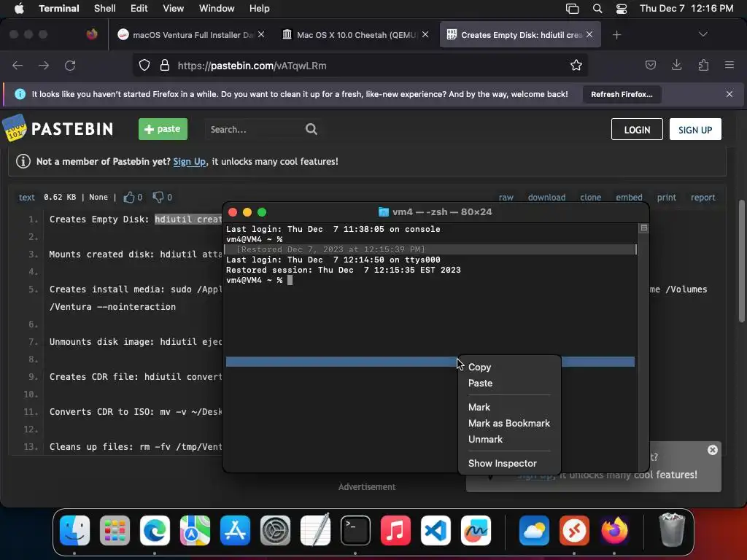Open the Apple menu
747x560 pixels.
(x=19, y=9)
